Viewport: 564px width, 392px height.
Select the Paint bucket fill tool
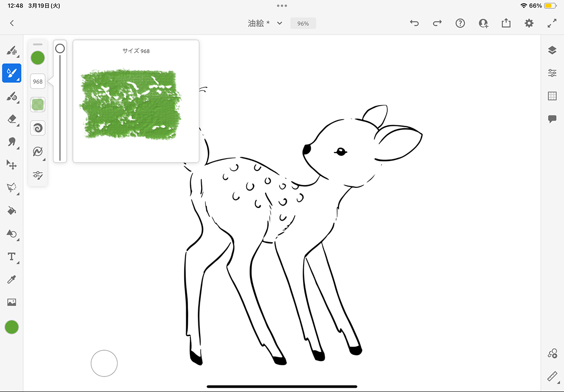point(12,211)
